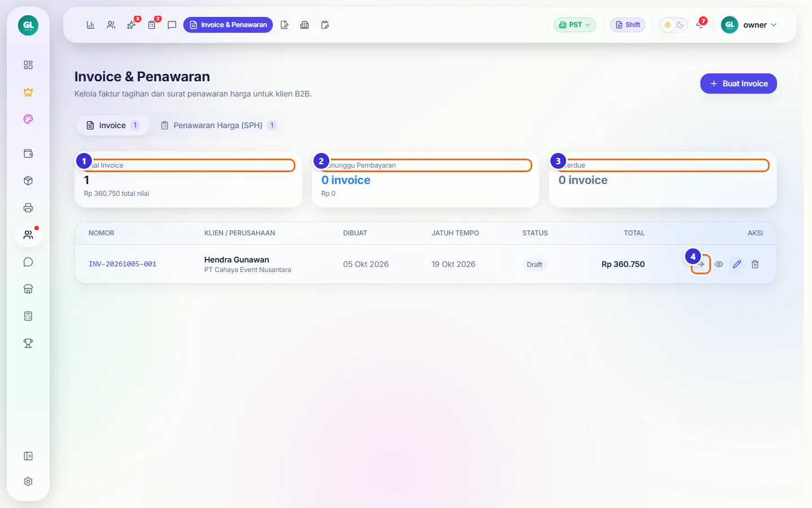Open the Shift button in top bar
Viewport: 812px width, 508px height.
(628, 25)
